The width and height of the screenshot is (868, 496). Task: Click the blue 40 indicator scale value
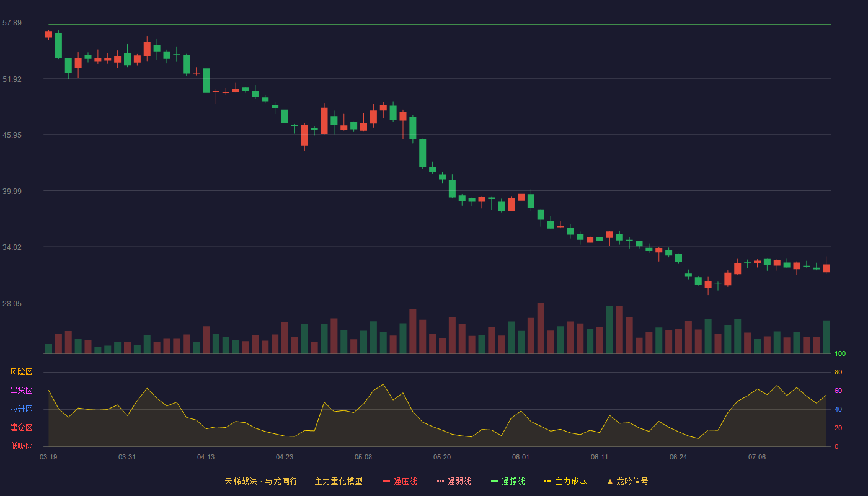pyautogui.click(x=838, y=409)
